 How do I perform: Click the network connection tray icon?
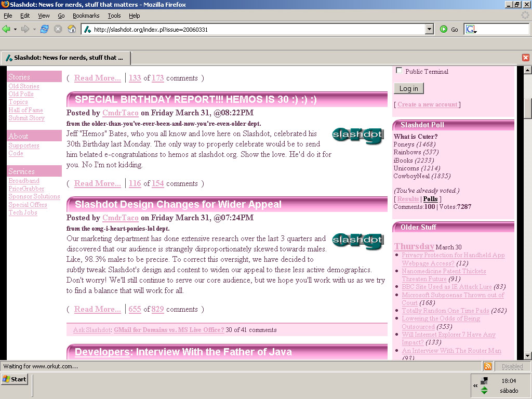pyautogui.click(x=484, y=381)
